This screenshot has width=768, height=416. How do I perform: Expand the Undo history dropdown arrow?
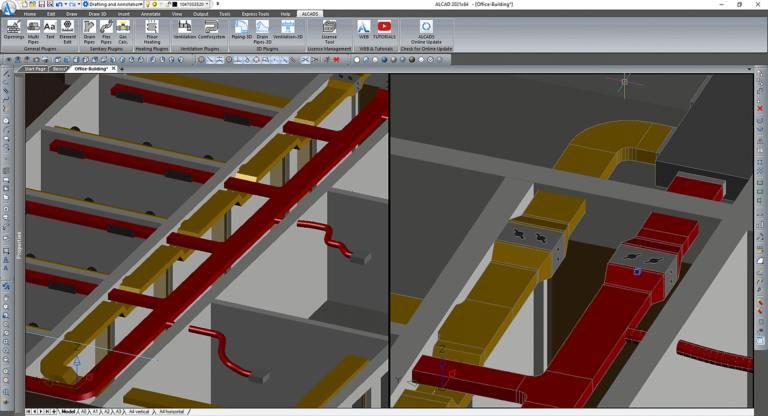click(65, 4)
